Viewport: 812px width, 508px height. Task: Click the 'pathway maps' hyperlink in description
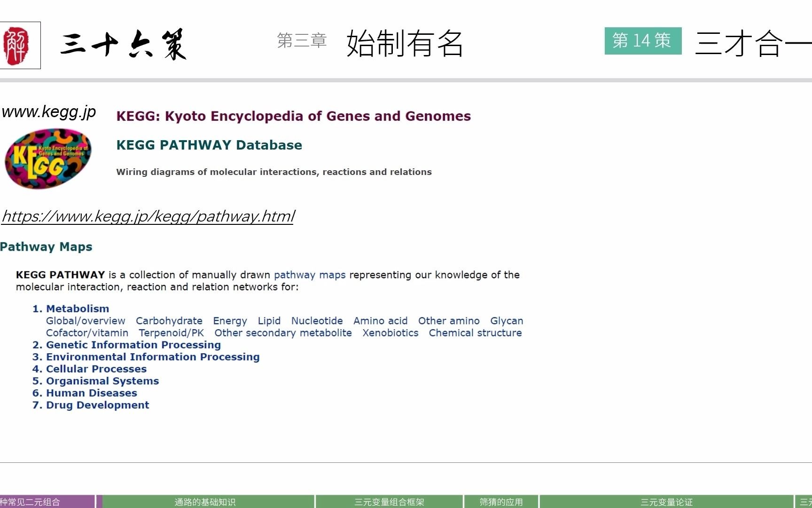tap(310, 275)
